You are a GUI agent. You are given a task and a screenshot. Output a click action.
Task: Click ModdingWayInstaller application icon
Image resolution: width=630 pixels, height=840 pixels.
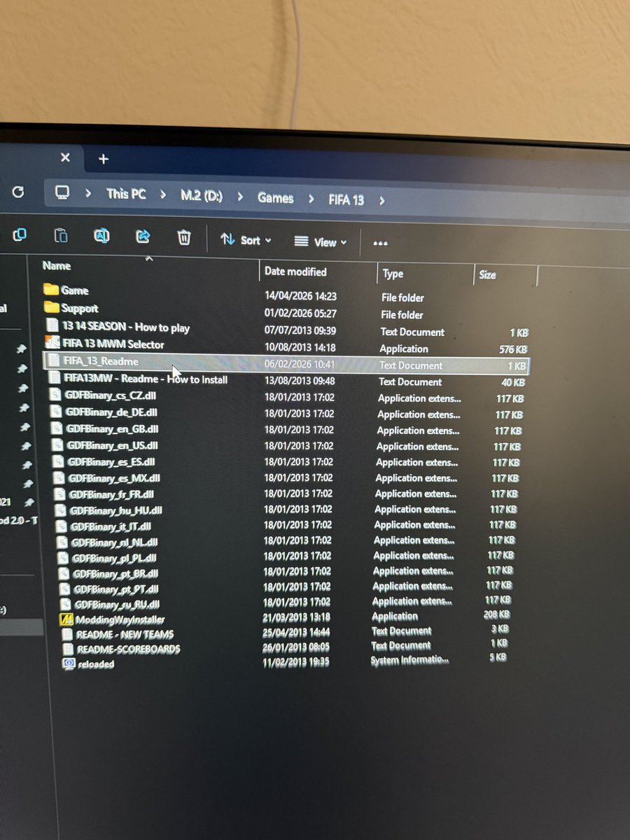[67, 619]
